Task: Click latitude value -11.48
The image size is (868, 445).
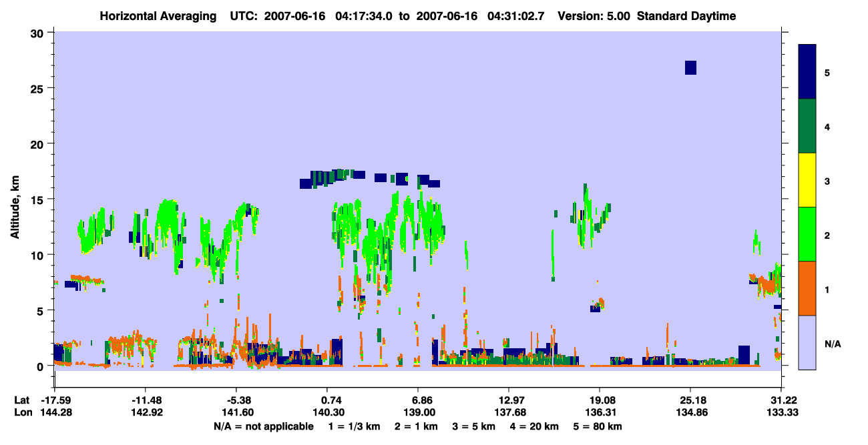Action: pyautogui.click(x=145, y=400)
